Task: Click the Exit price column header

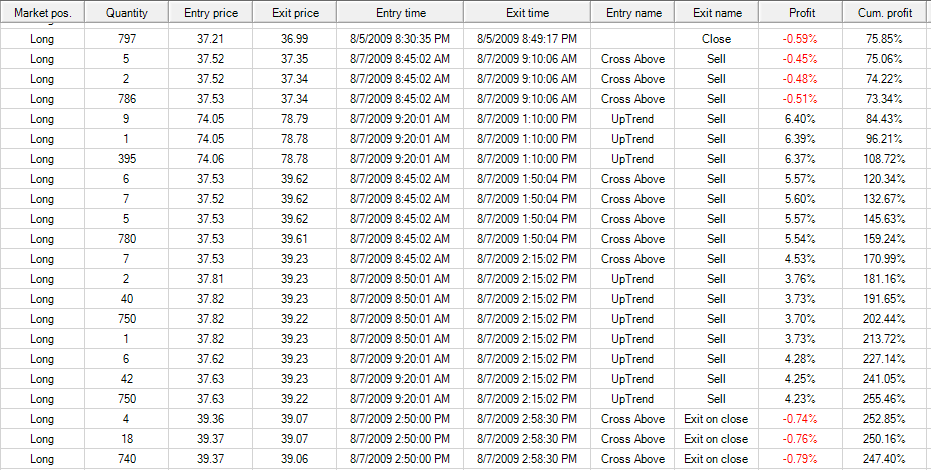Action: [x=296, y=13]
